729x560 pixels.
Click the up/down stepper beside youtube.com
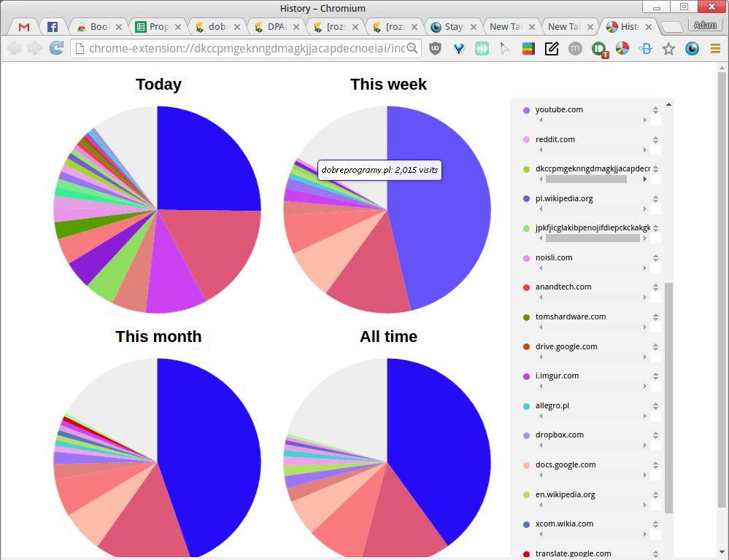pos(655,109)
